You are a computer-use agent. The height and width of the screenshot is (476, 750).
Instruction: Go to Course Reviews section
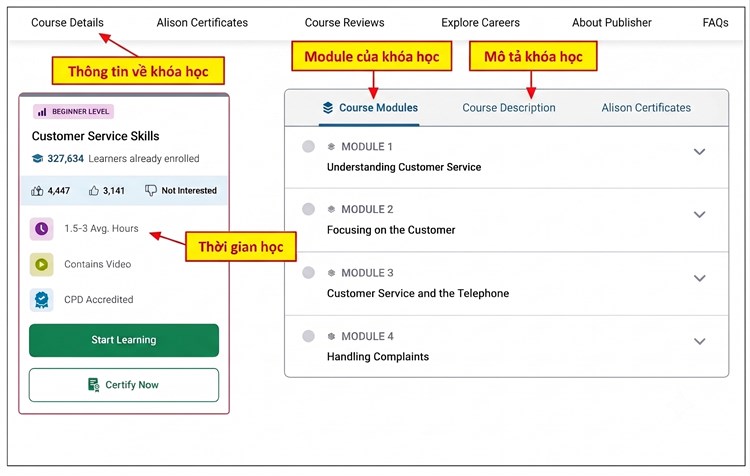344,22
